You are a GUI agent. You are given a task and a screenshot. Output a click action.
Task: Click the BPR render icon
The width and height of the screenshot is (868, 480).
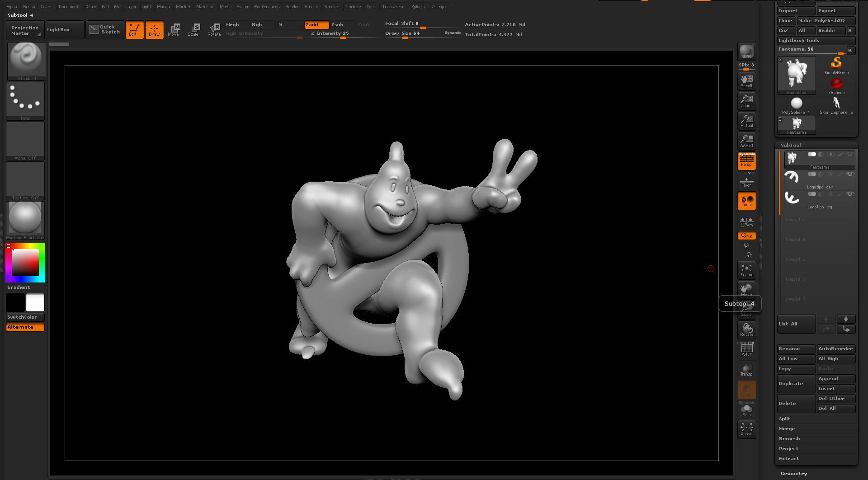point(746,51)
